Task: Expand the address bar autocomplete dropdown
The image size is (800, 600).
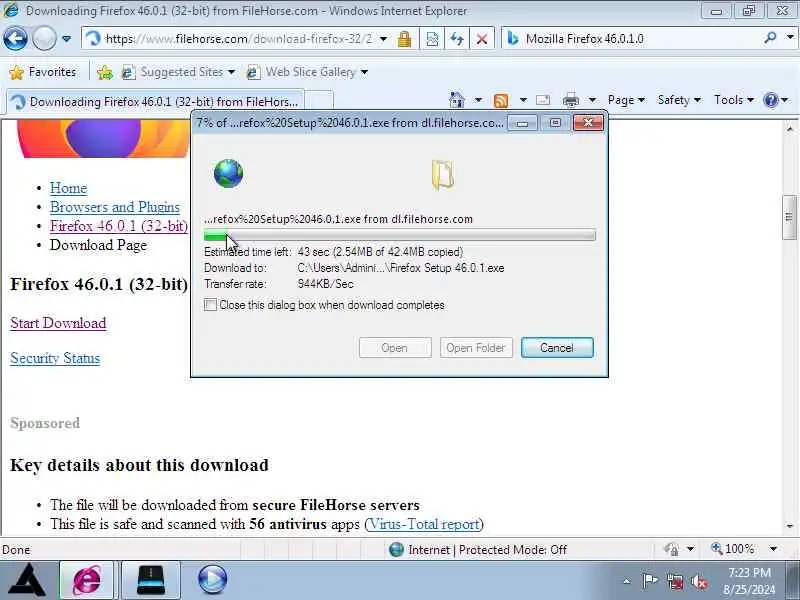Action: [x=383, y=39]
